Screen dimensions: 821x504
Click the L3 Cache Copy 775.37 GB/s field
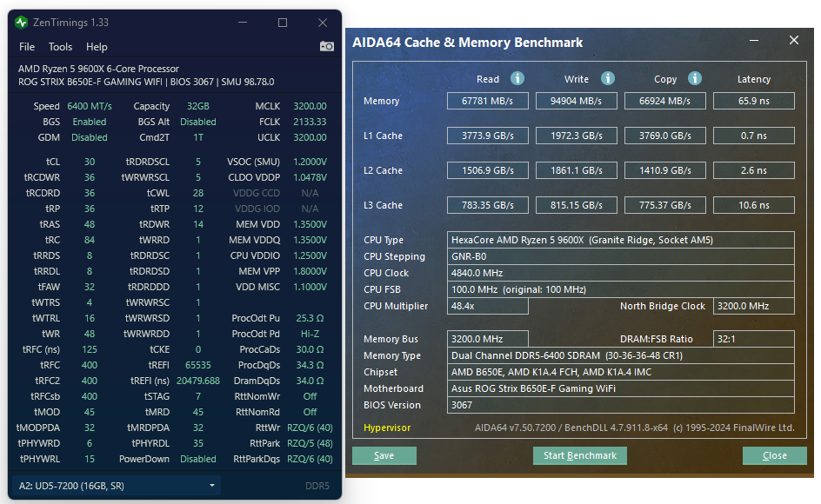(665, 205)
